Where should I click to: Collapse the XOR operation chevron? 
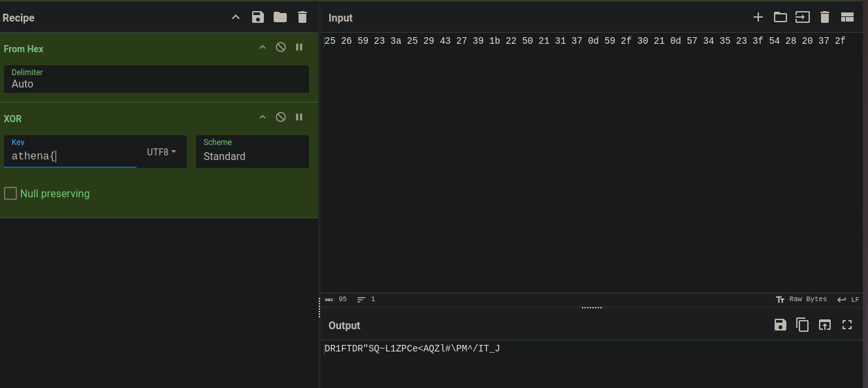pos(263,117)
